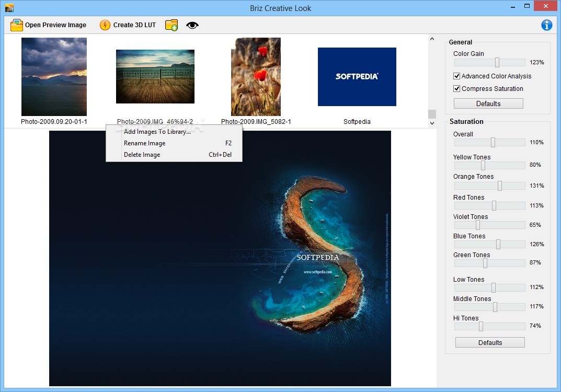Adjust the Violet Tones slider
561x392 pixels.
click(x=478, y=225)
